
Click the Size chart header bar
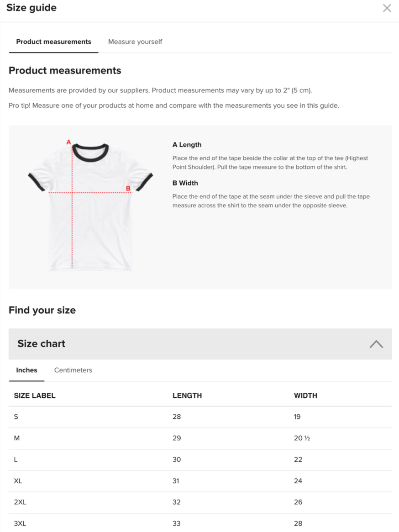(200, 344)
